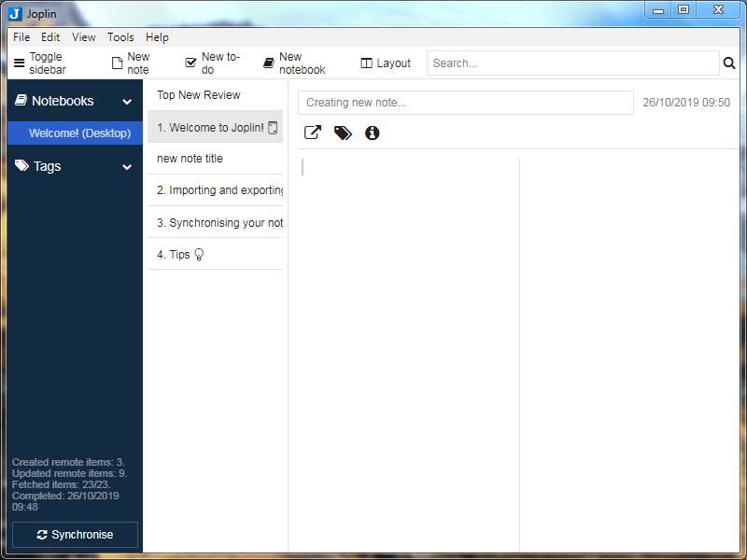Viewport: 747px width, 560px height.
Task: Minimize the Joplin window
Action: 658,10
